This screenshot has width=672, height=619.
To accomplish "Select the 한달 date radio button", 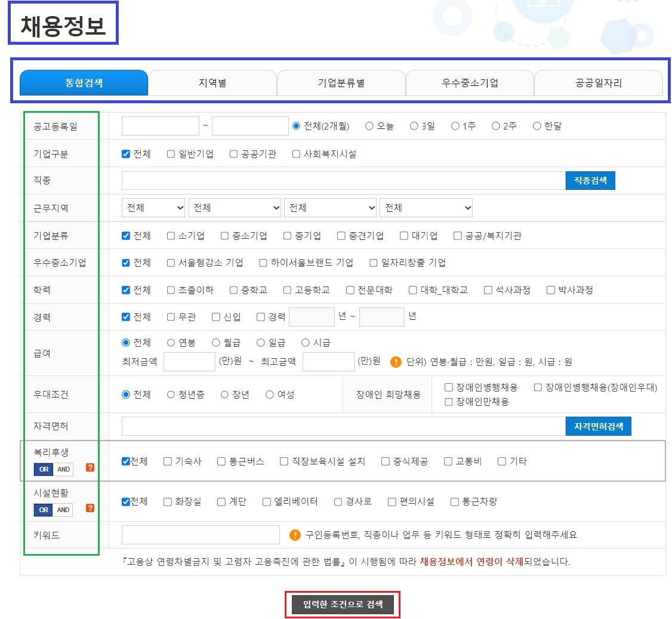I will [x=537, y=126].
